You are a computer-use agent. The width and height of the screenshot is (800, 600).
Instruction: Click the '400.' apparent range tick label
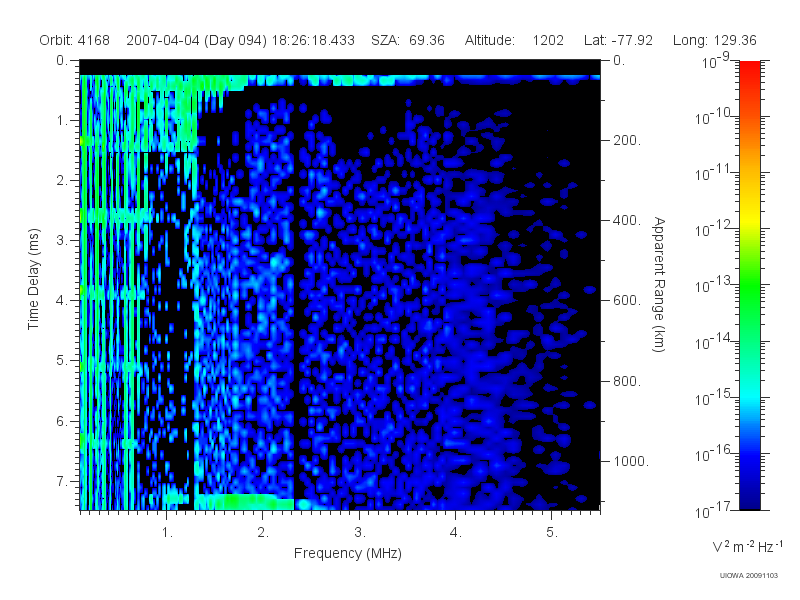627,220
